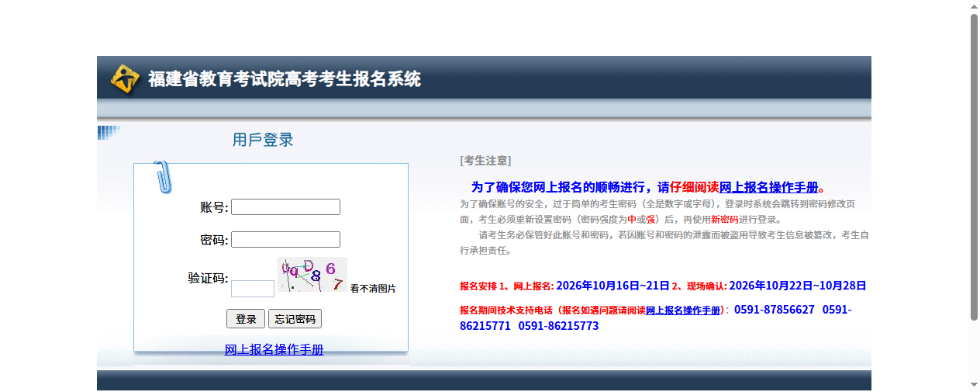Click the [考生注意] notice heading
Screen dimensions: 980x392
(485, 161)
